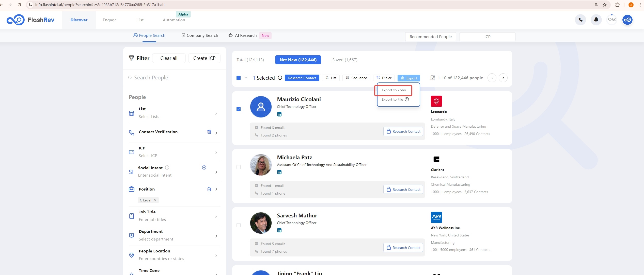644x275 pixels.
Task: Toggle the select-all checkbox
Action: click(x=239, y=78)
